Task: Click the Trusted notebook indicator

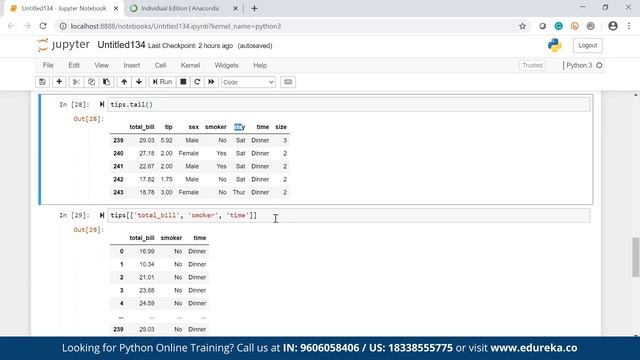Action: click(x=532, y=65)
